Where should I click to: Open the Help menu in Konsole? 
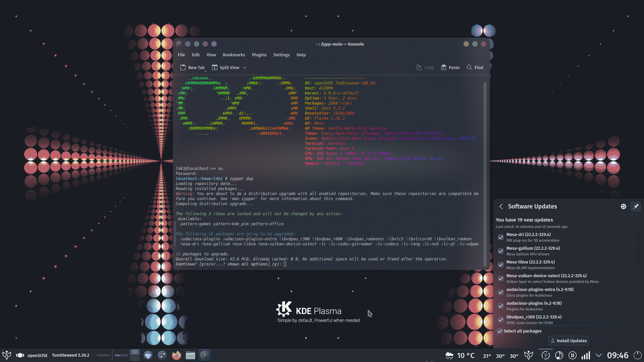301,55
